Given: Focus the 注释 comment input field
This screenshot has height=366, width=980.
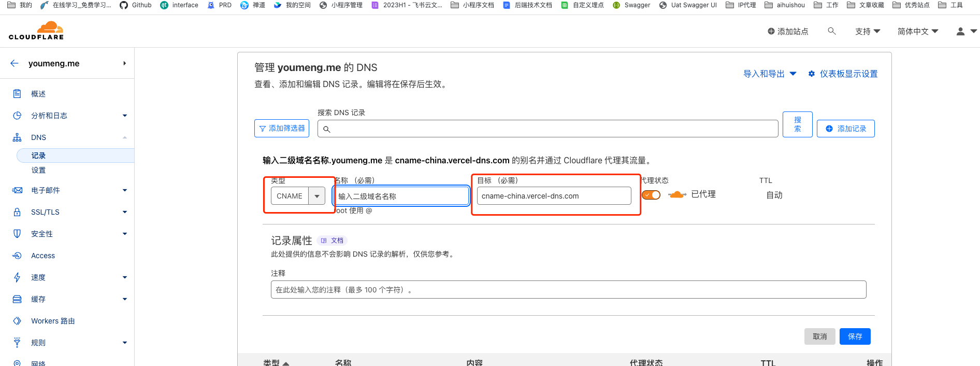Looking at the screenshot, I should pyautogui.click(x=569, y=290).
